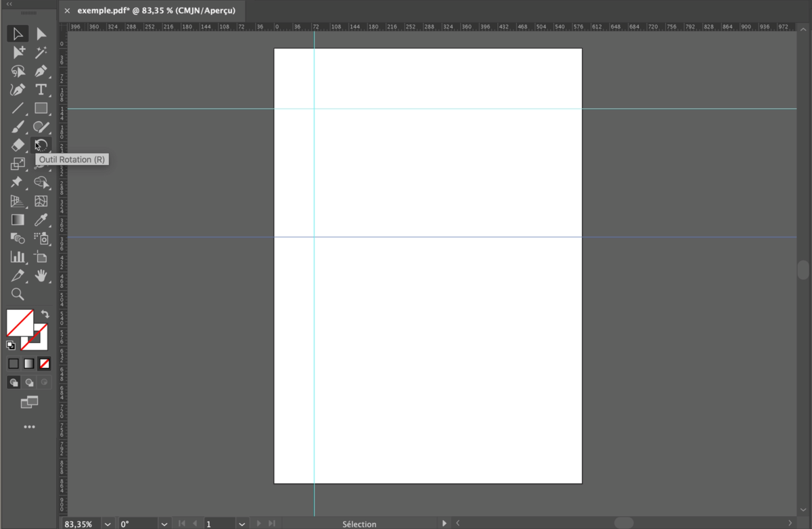The image size is (812, 529).
Task: Go to the first artboard
Action: pos(181,524)
